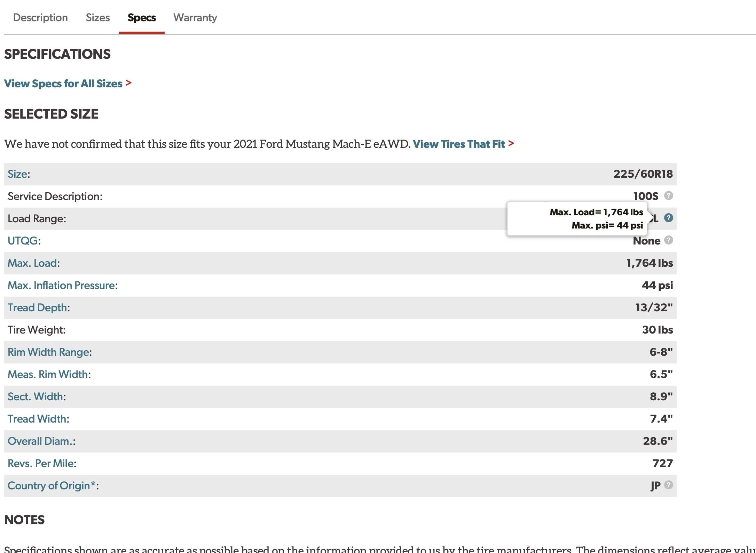Screen dimensions: 756x553
Task: Open the Sect. Width definition
Action: point(36,396)
